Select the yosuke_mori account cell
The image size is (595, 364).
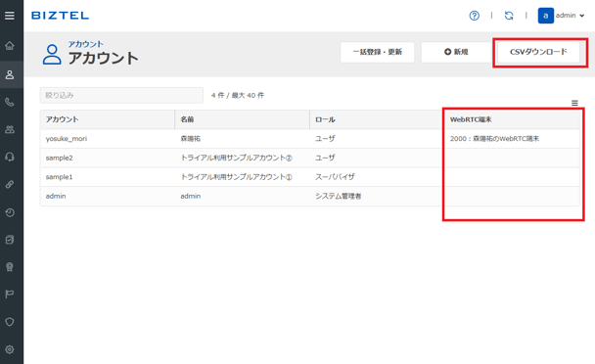click(x=108, y=139)
